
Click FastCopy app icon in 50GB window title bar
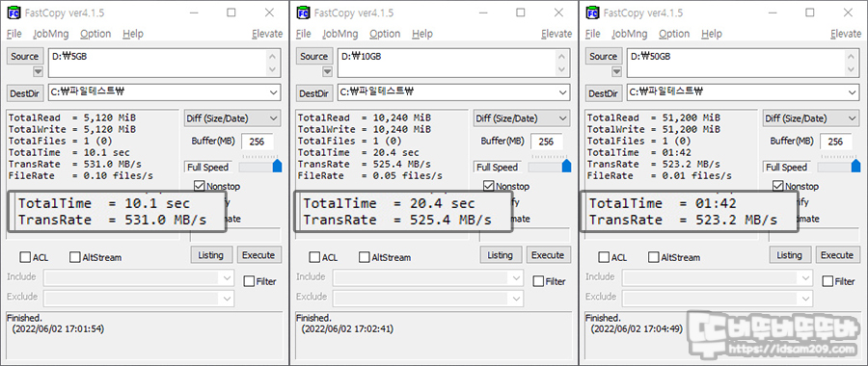592,13
